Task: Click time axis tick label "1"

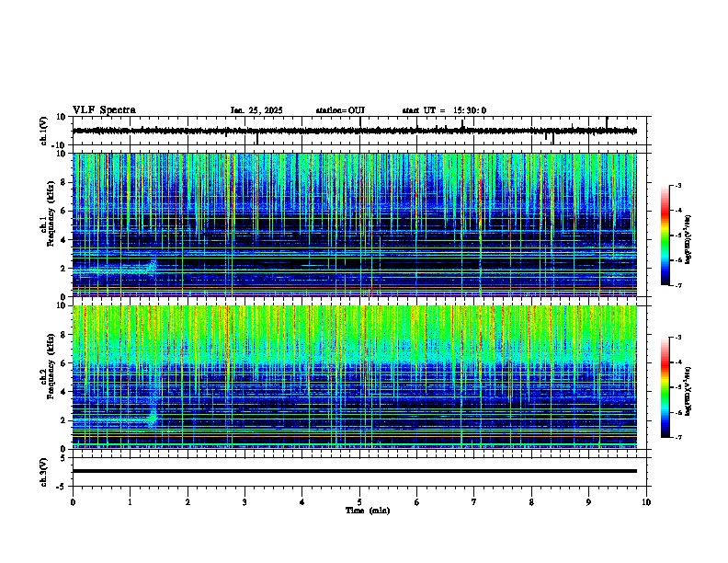Action: (130, 502)
